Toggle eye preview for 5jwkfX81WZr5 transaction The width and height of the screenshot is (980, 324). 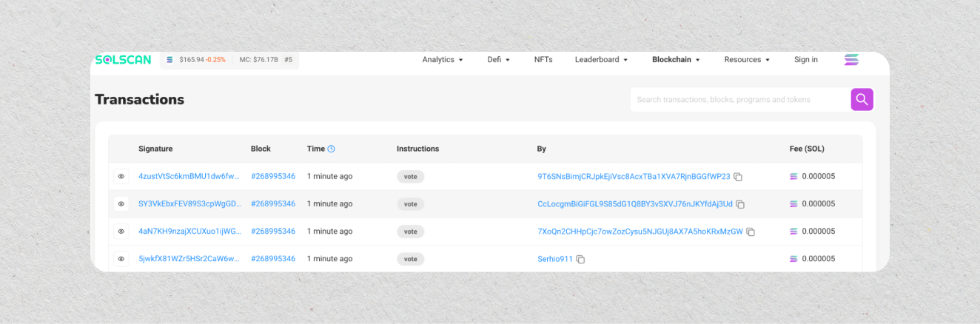[121, 259]
